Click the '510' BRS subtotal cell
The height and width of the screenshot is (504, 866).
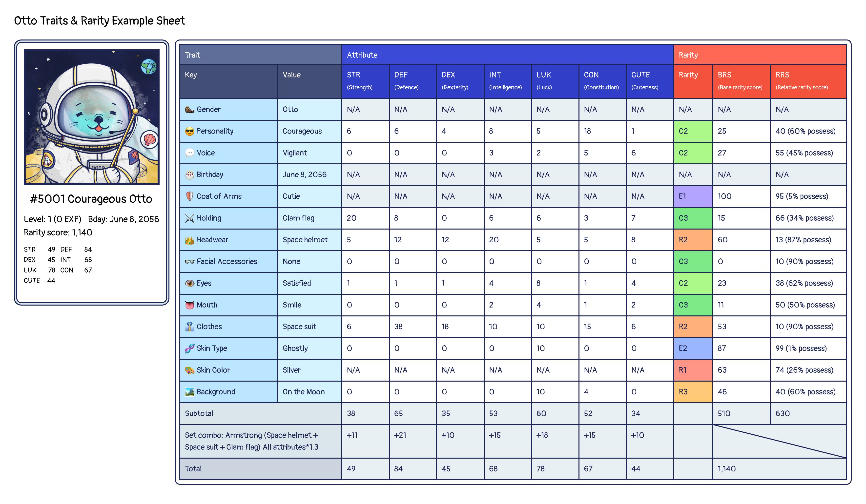point(741,413)
